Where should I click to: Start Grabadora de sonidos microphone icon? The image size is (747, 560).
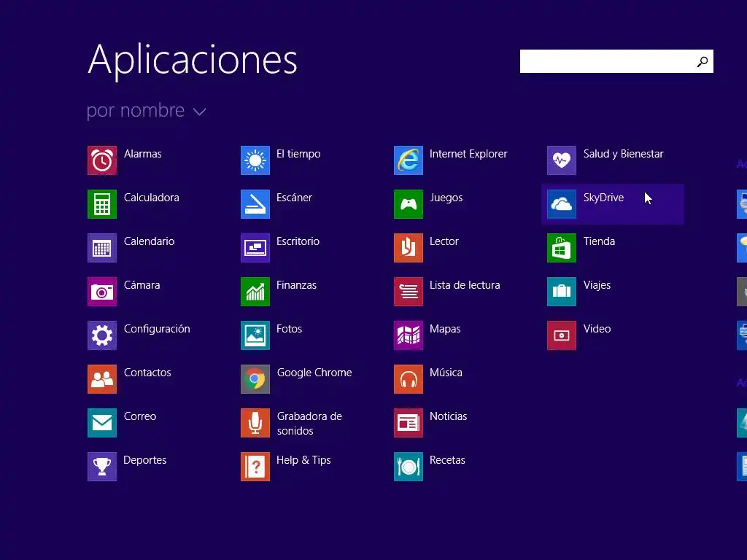pyautogui.click(x=255, y=423)
